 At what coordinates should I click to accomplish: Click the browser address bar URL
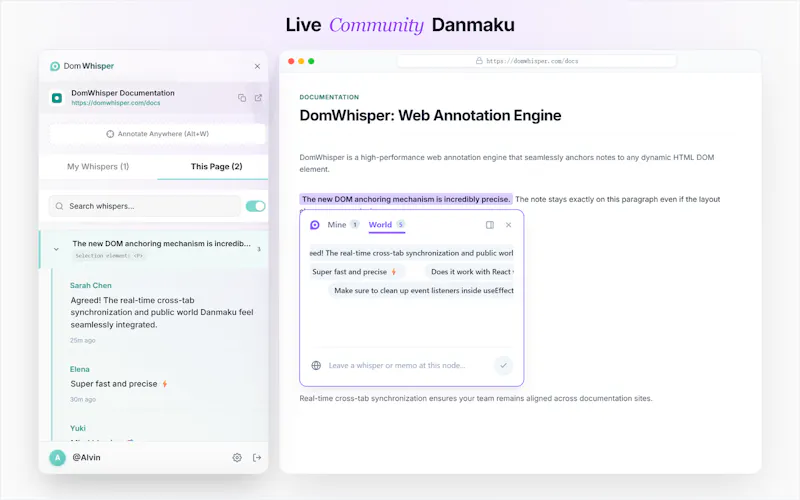[532, 61]
